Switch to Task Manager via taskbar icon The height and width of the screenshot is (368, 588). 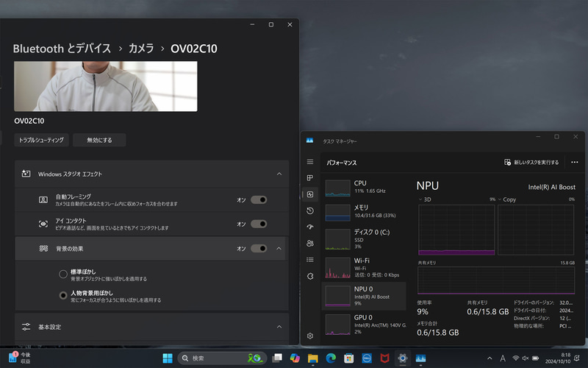click(x=420, y=358)
